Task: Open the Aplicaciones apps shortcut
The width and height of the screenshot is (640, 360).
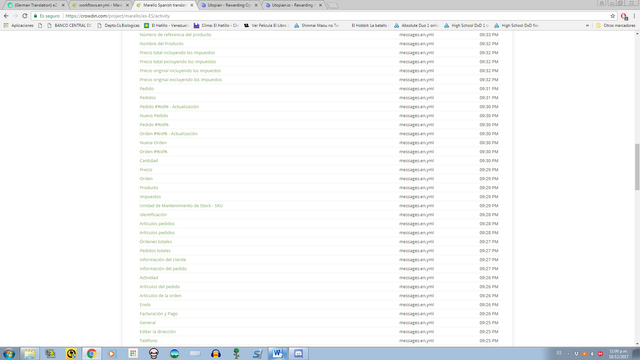Action: coord(19,25)
